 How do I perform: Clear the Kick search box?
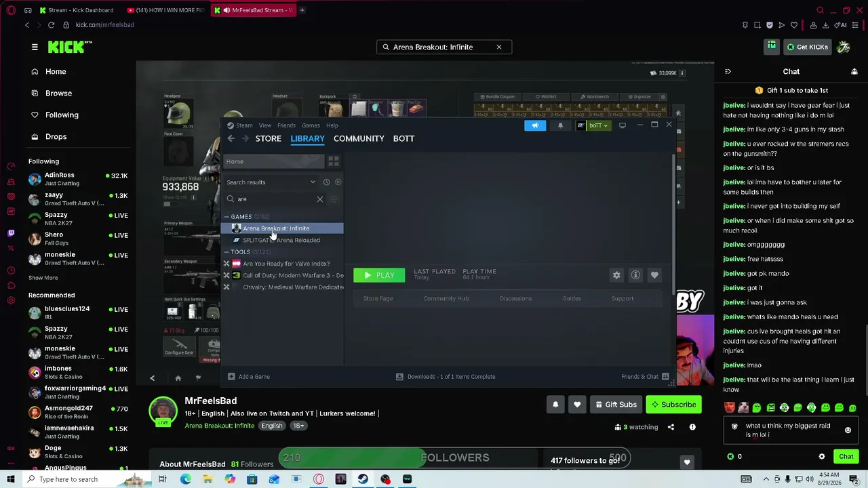pos(499,47)
